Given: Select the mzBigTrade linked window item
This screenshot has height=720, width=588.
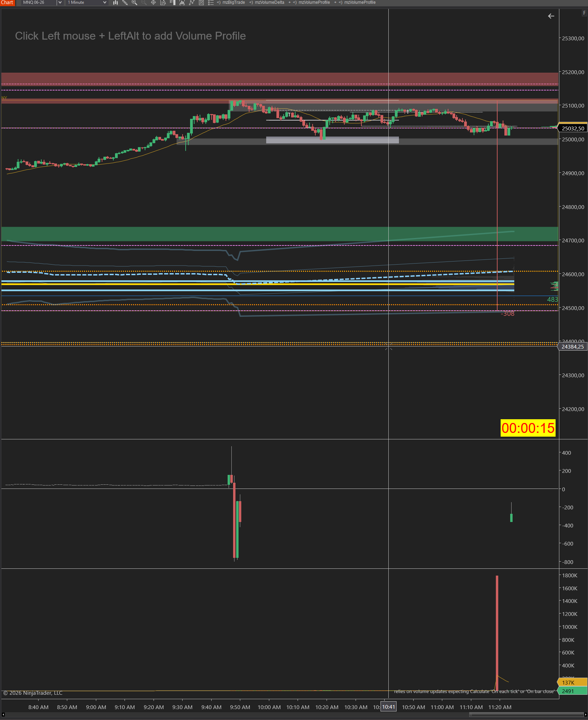Looking at the screenshot, I should [233, 3].
